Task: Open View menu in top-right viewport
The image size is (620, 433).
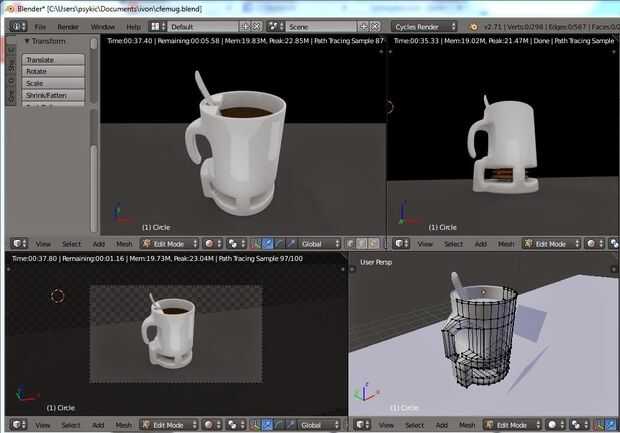Action: 425,244
